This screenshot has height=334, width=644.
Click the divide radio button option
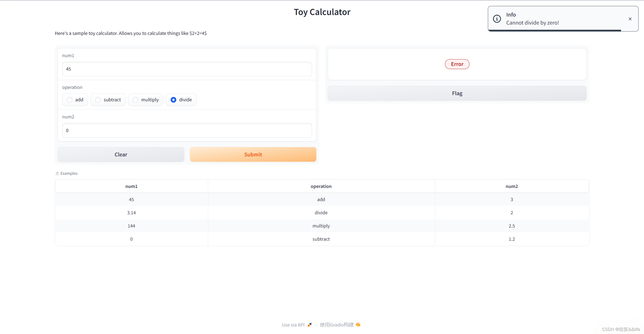pyautogui.click(x=173, y=99)
